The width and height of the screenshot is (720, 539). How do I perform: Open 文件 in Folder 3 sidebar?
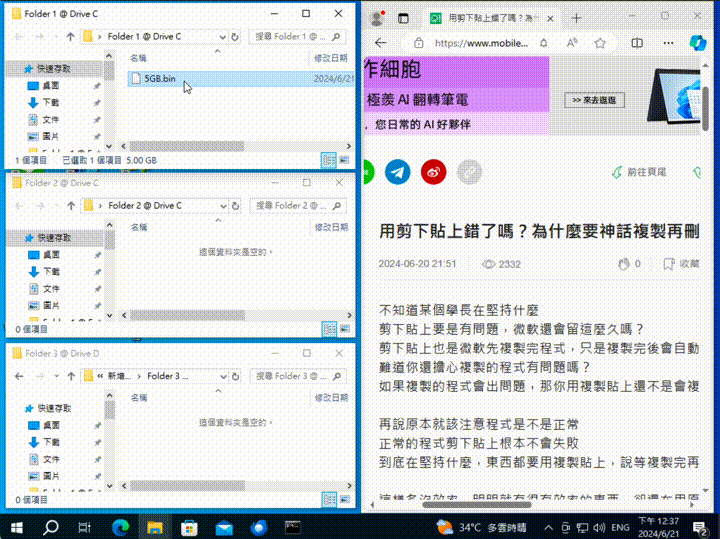51,459
